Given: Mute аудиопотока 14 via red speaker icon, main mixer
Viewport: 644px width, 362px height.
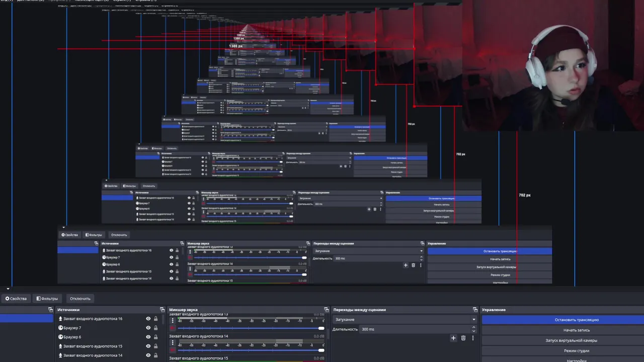Looking at the screenshot, I should [173, 350].
